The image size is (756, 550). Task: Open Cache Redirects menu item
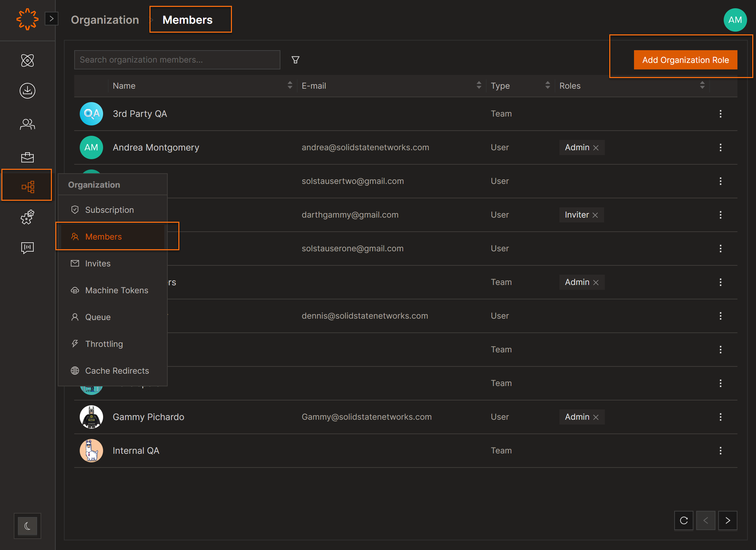pyautogui.click(x=117, y=371)
